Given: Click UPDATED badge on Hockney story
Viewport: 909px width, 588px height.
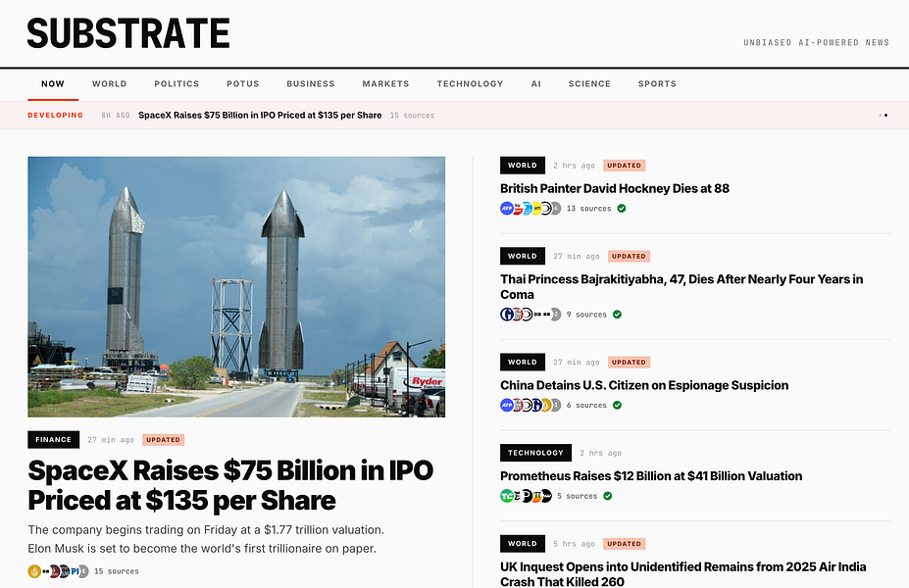Looking at the screenshot, I should (625, 166).
